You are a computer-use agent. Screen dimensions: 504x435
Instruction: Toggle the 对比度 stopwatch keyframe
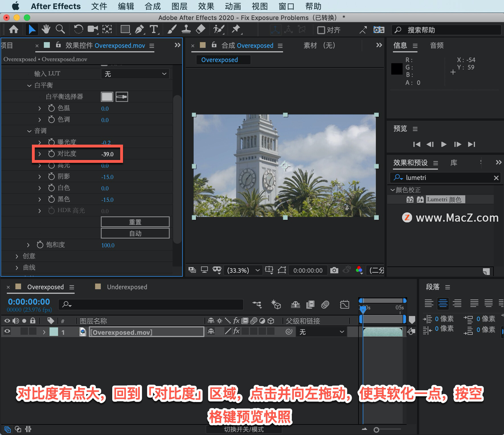51,154
